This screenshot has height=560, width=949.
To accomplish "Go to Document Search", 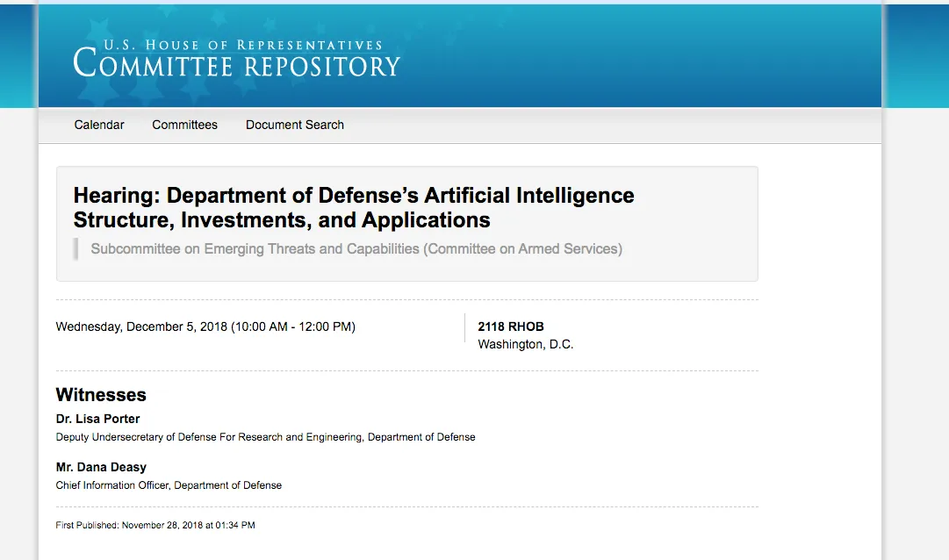I will click(295, 125).
